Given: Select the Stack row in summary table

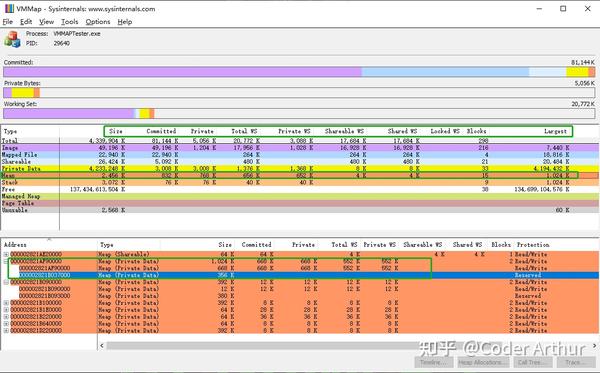Looking at the screenshot, I should (x=300, y=182).
